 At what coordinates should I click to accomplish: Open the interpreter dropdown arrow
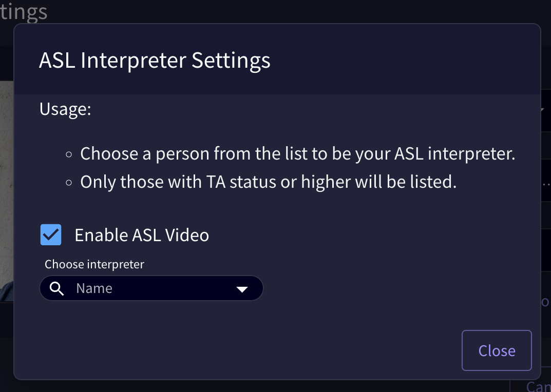pyautogui.click(x=242, y=289)
